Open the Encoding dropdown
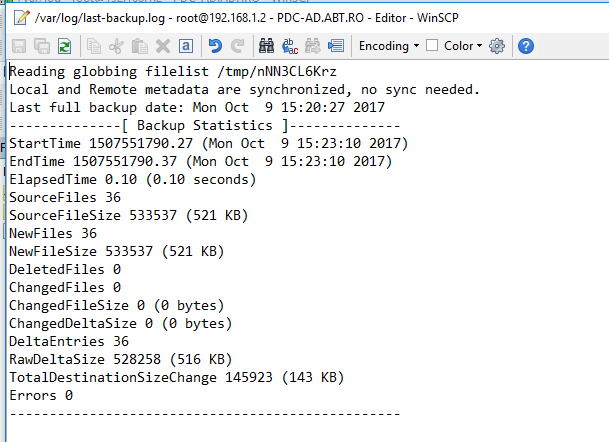609x442 pixels. pos(389,46)
